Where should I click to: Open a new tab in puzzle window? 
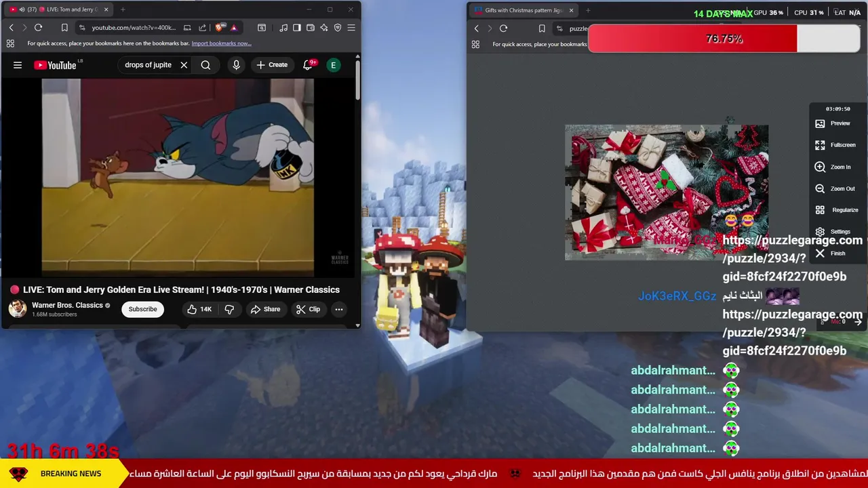click(x=588, y=10)
